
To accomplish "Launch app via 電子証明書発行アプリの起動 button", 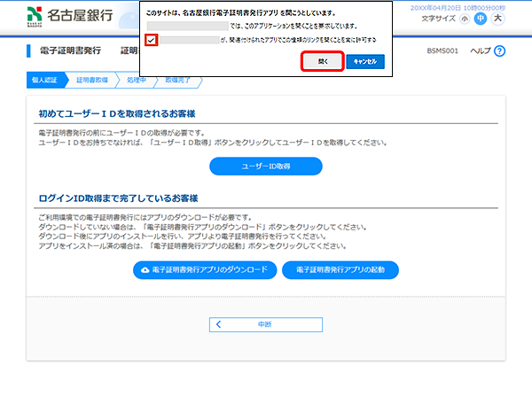I will click(340, 269).
